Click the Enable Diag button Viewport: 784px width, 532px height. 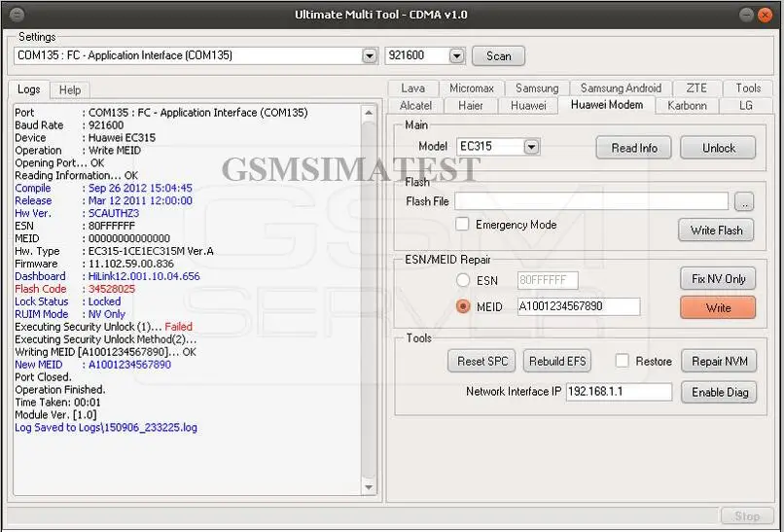[x=719, y=393]
